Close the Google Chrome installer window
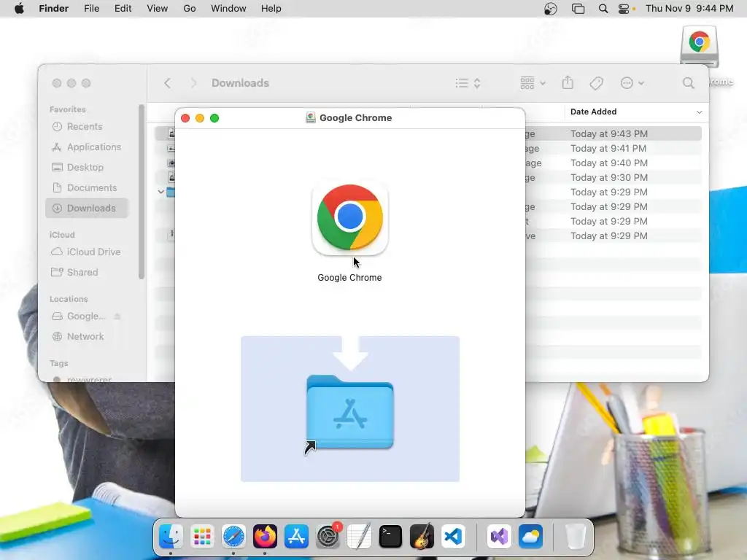Image resolution: width=747 pixels, height=560 pixels. click(185, 118)
